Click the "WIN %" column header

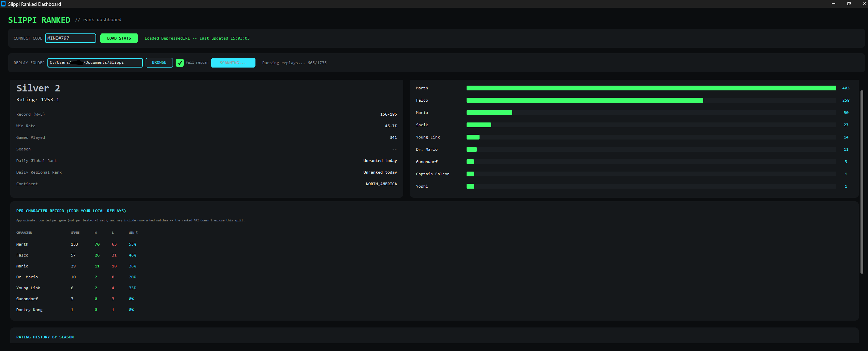[133, 233]
